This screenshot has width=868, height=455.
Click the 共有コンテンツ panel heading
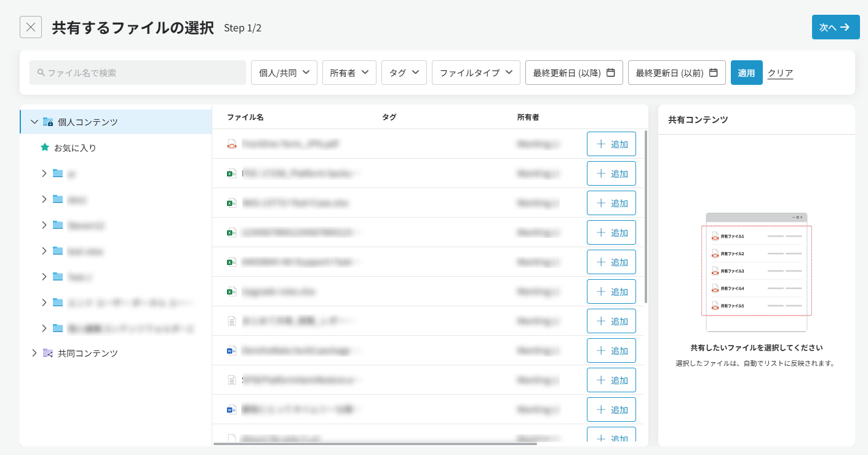coord(698,119)
